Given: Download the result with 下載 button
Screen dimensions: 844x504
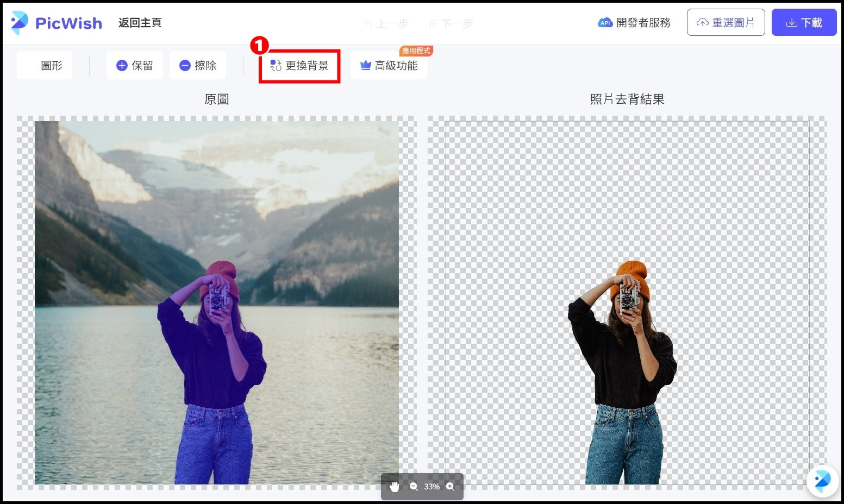Looking at the screenshot, I should pyautogui.click(x=804, y=22).
